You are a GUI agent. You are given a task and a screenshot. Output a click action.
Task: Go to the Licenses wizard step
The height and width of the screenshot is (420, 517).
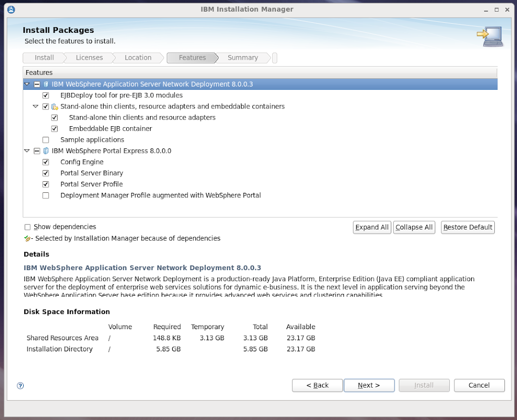89,58
